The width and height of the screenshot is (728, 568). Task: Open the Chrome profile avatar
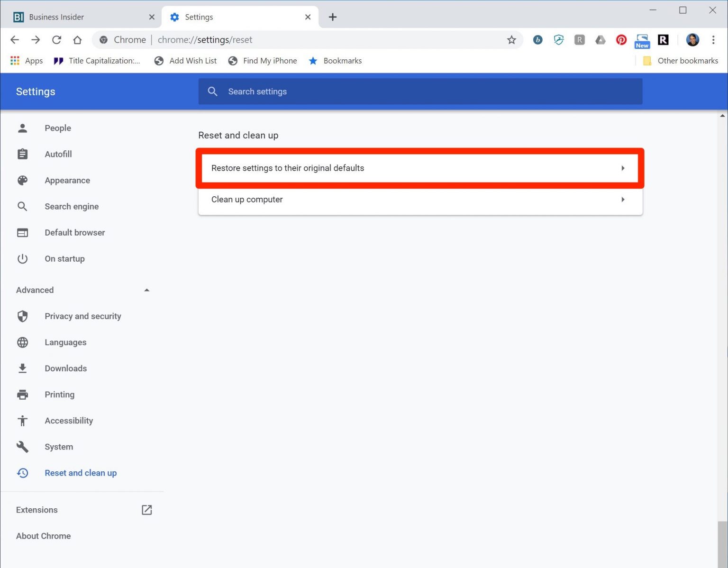coord(692,40)
